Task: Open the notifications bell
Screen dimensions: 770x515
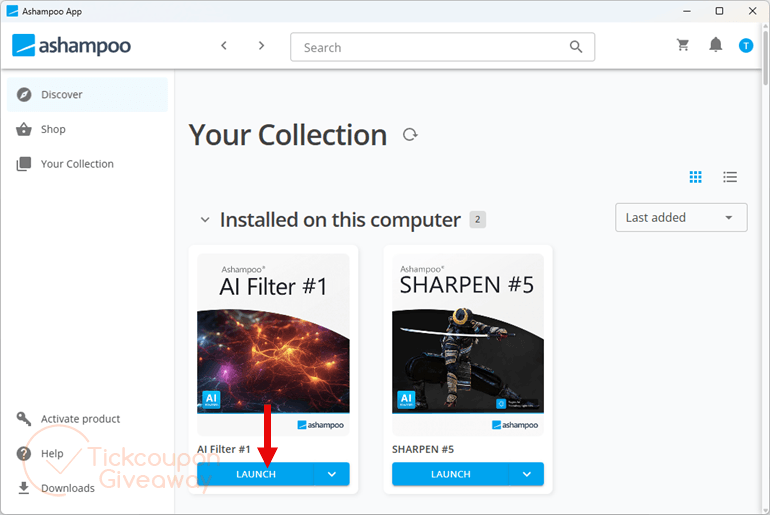Action: [x=715, y=45]
